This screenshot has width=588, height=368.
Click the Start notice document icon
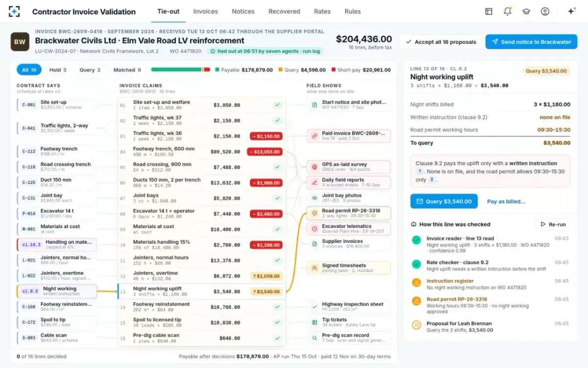pyautogui.click(x=314, y=105)
